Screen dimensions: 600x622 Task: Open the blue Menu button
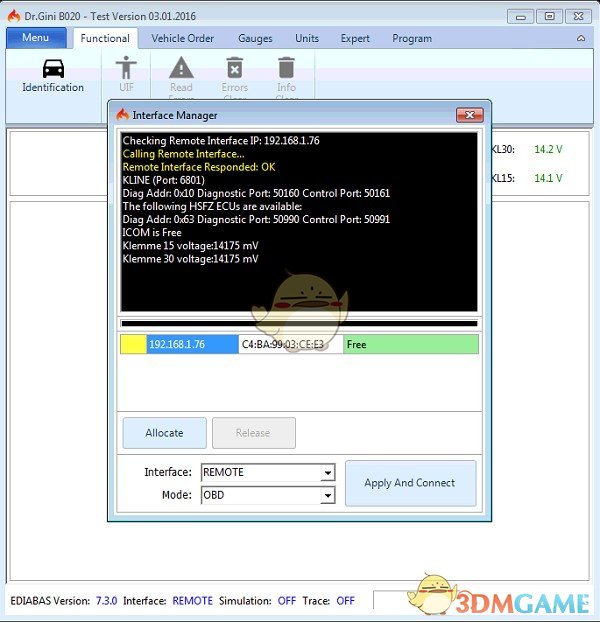[x=36, y=38]
